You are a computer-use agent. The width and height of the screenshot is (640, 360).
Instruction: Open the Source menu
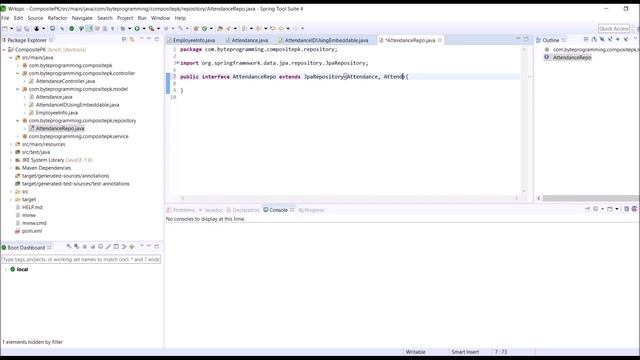35,18
